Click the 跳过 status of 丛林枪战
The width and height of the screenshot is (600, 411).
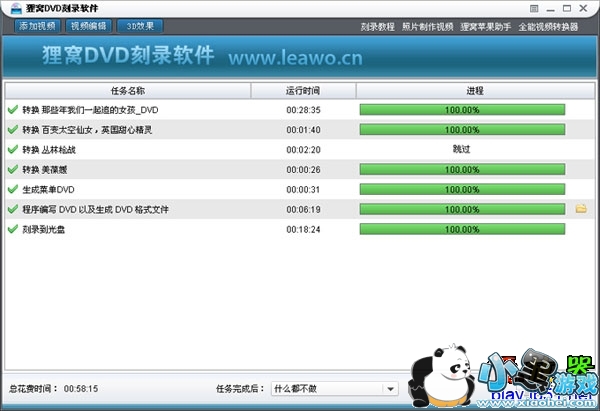[461, 149]
